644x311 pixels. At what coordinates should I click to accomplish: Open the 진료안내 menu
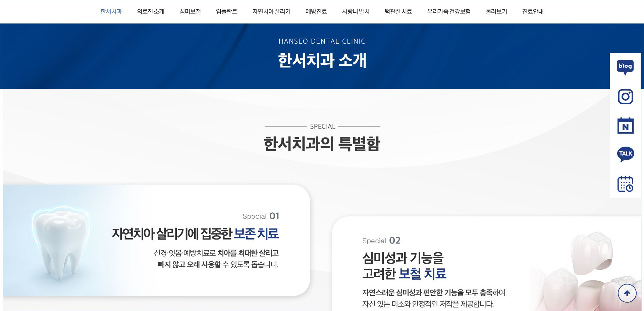pyautogui.click(x=533, y=11)
